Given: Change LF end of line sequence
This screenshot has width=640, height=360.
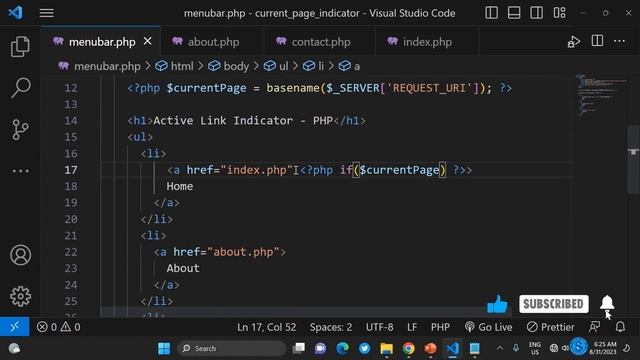Looking at the screenshot, I should 412,327.
